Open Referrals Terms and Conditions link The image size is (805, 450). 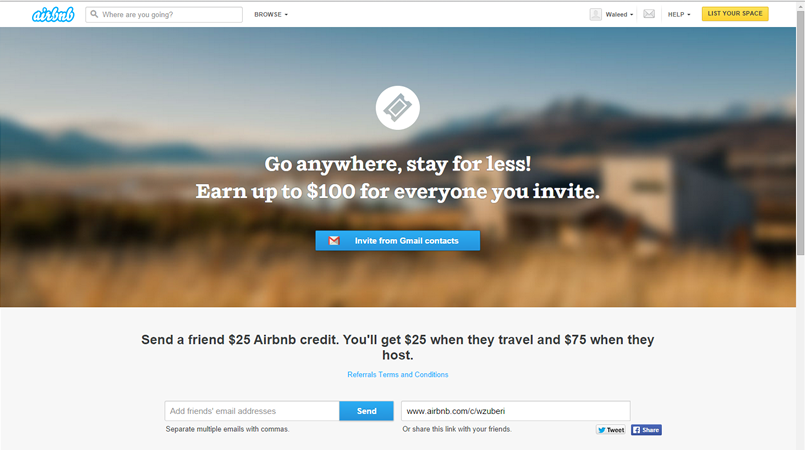coord(397,375)
